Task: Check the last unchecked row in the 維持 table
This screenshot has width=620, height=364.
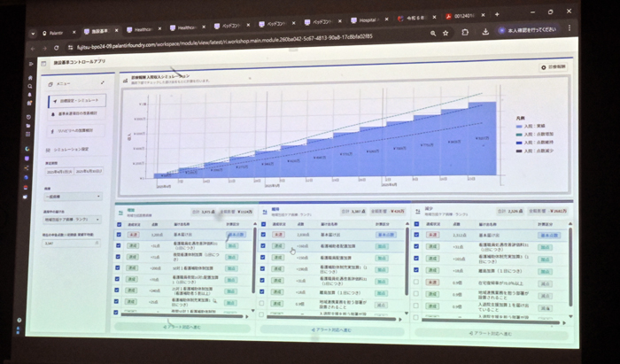Action: (x=262, y=302)
